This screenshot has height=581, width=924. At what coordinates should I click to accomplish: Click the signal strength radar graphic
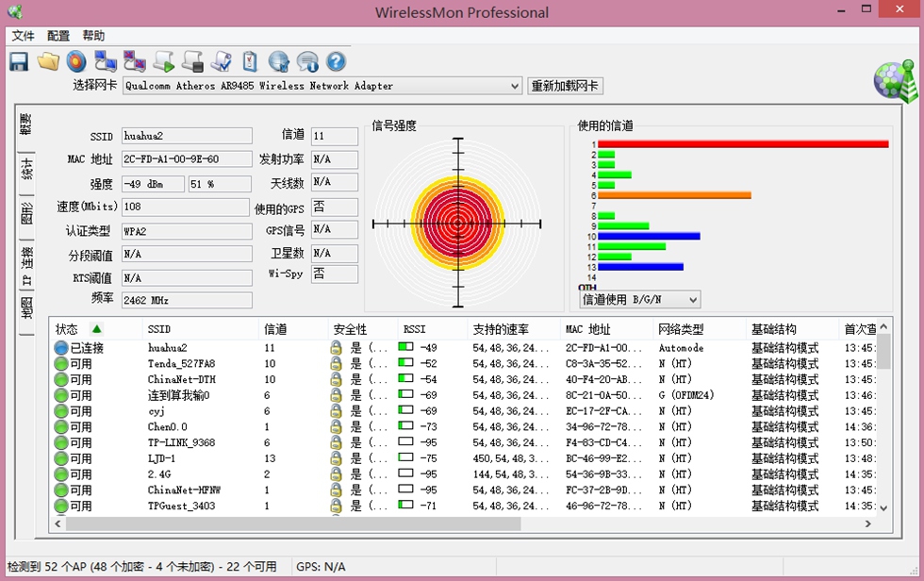coord(457,224)
